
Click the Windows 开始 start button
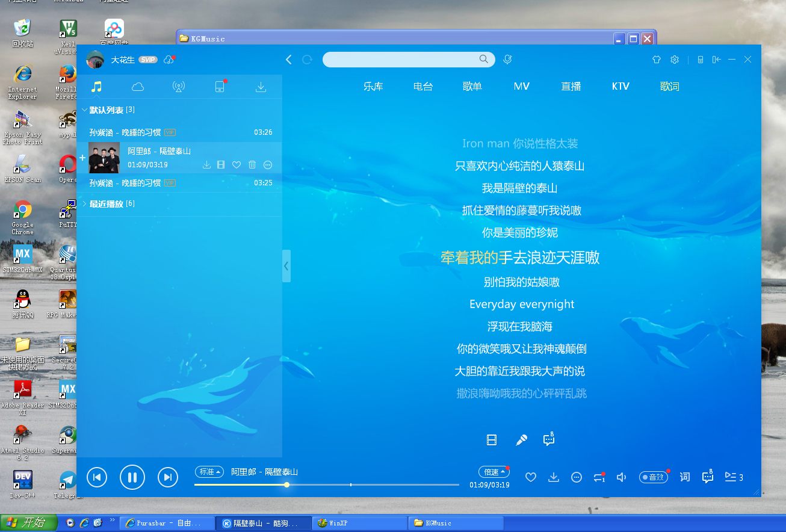[x=28, y=523]
